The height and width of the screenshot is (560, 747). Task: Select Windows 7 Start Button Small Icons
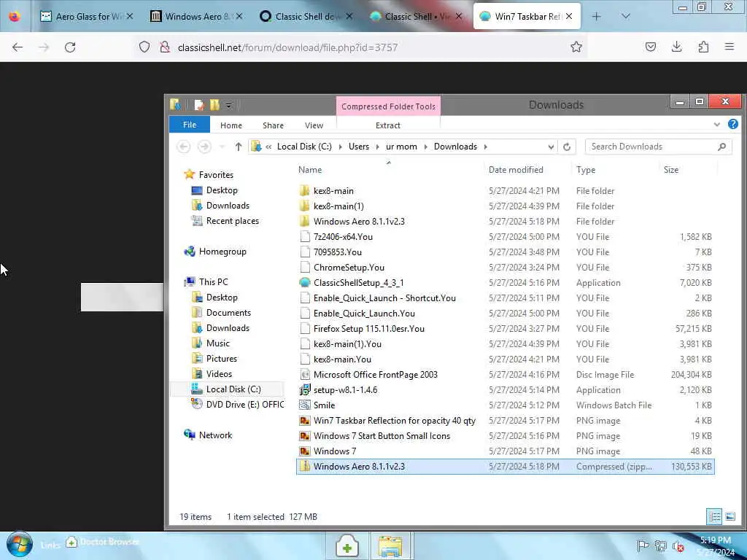(x=382, y=436)
